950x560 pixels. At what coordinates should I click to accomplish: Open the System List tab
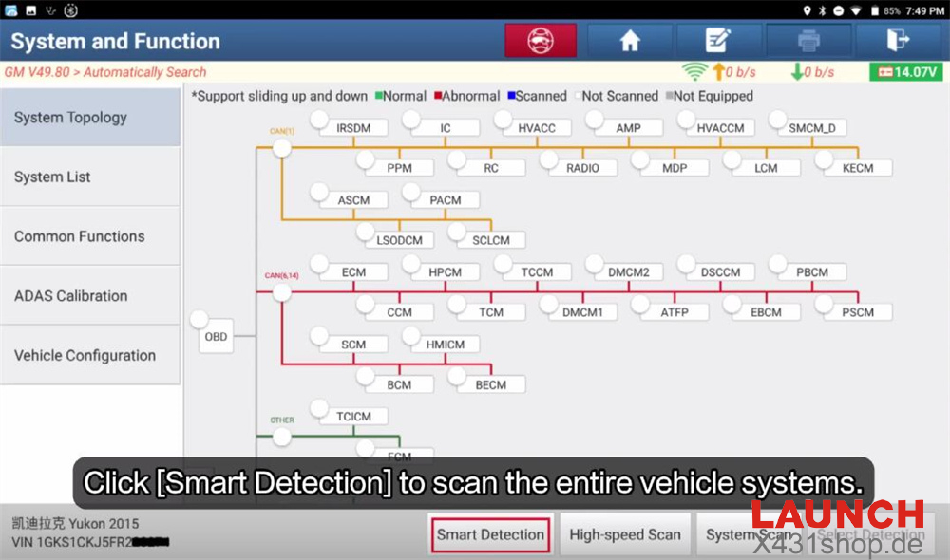coord(90,177)
